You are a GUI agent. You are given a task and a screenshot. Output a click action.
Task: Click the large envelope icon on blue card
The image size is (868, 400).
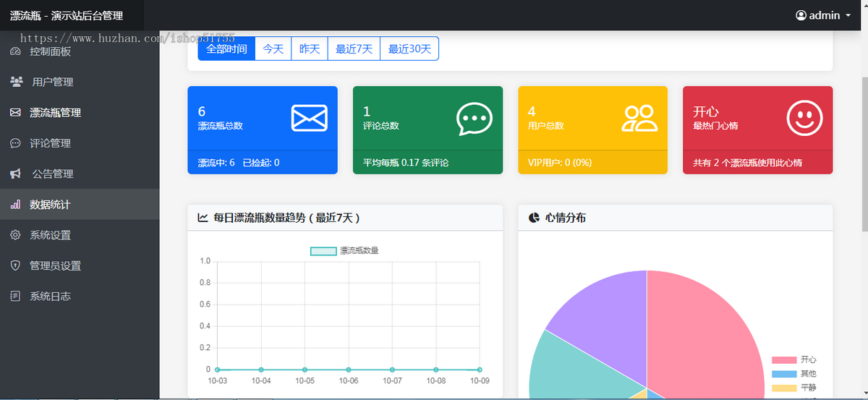(310, 118)
